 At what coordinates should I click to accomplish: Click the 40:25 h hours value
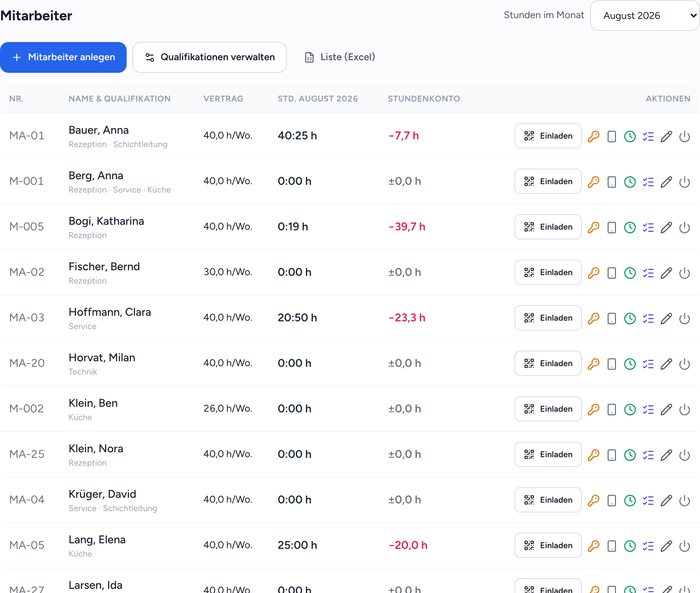pyautogui.click(x=297, y=136)
